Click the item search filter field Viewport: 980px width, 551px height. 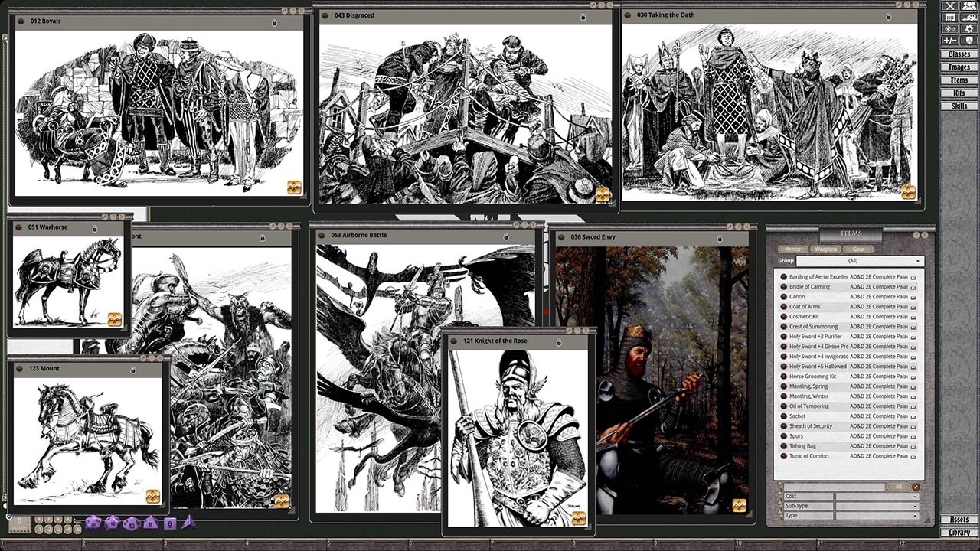pyautogui.click(x=833, y=487)
